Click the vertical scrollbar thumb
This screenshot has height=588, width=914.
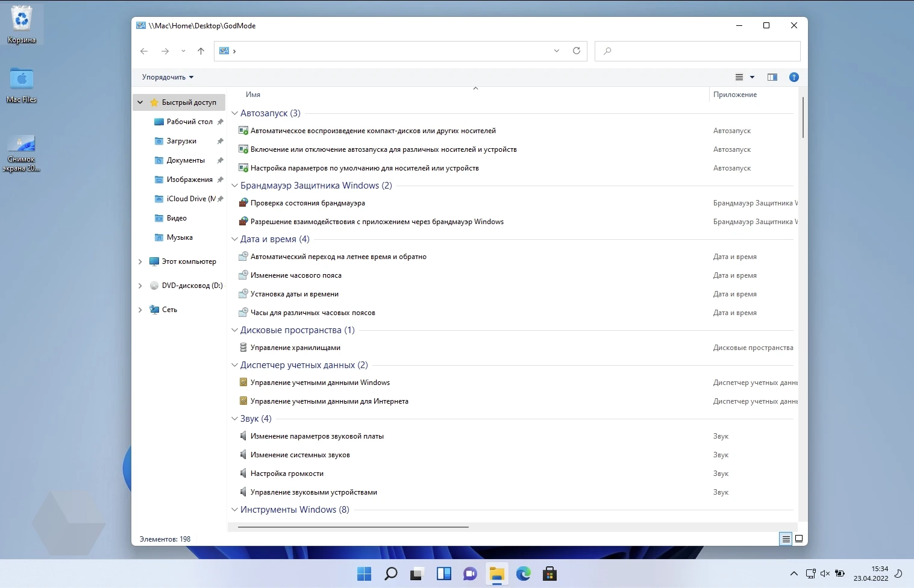804,117
